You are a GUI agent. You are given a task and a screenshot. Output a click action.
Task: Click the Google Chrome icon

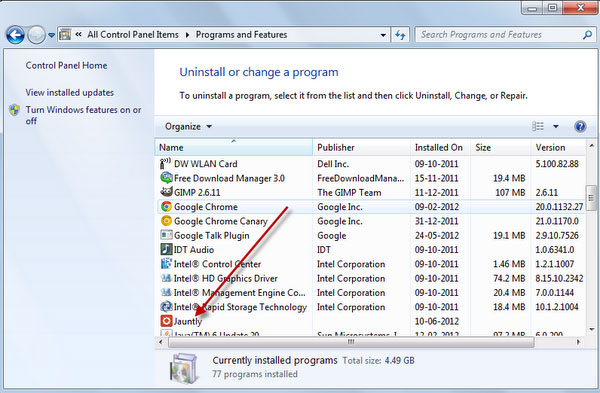166,207
